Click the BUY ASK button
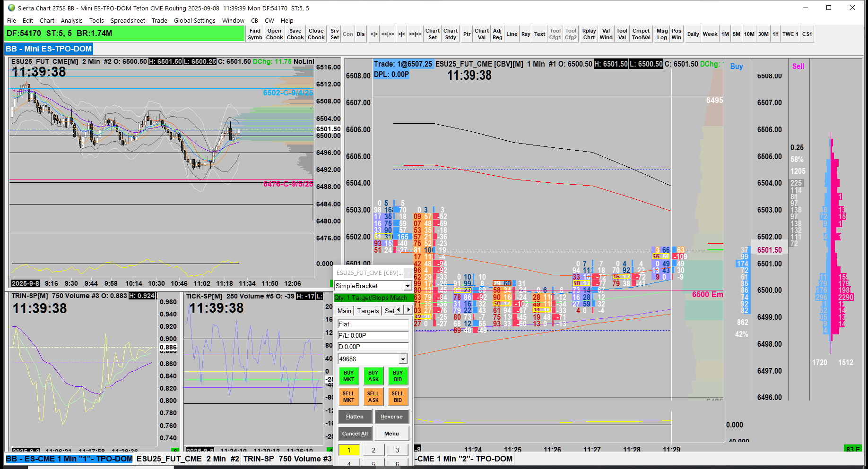 pyautogui.click(x=373, y=376)
